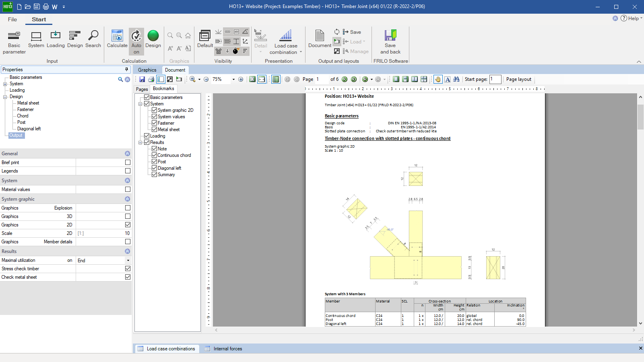The height and width of the screenshot is (362, 644).
Task: Fit page width in viewer
Action: point(262,79)
